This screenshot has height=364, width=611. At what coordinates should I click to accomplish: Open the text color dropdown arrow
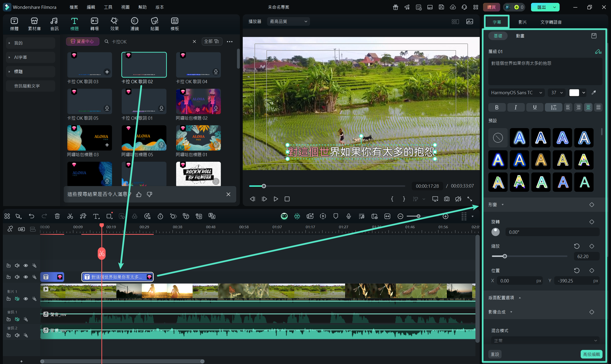[584, 93]
